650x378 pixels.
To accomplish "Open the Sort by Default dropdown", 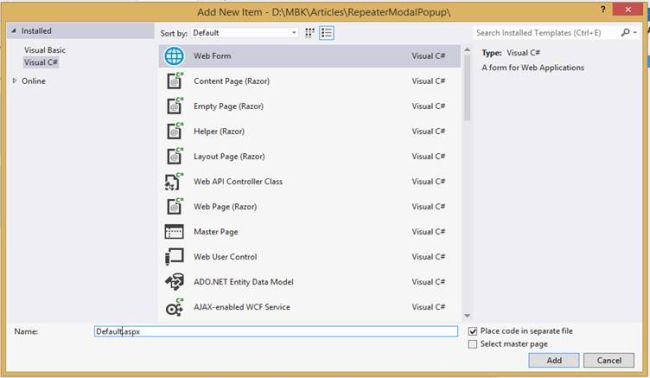I will (245, 33).
